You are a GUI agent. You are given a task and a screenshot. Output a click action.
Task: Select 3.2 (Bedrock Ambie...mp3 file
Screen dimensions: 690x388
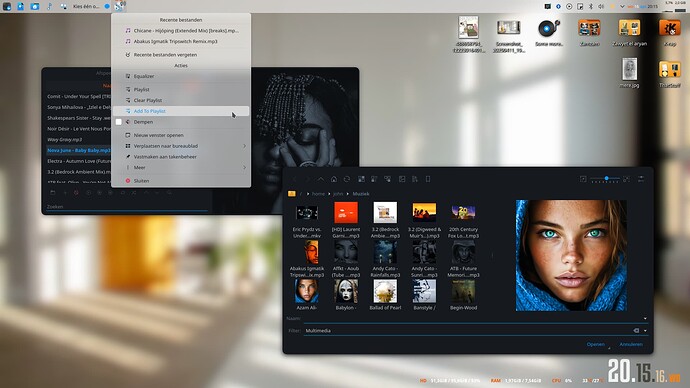tap(385, 220)
